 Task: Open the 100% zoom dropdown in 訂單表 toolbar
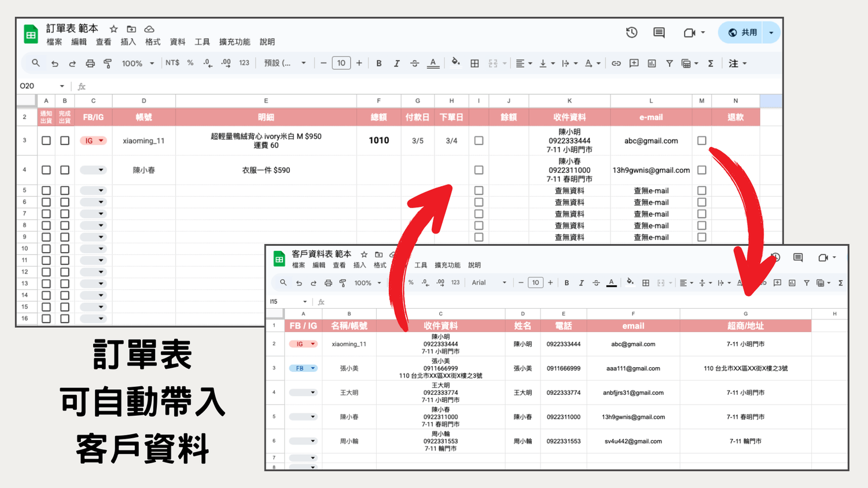(x=138, y=64)
